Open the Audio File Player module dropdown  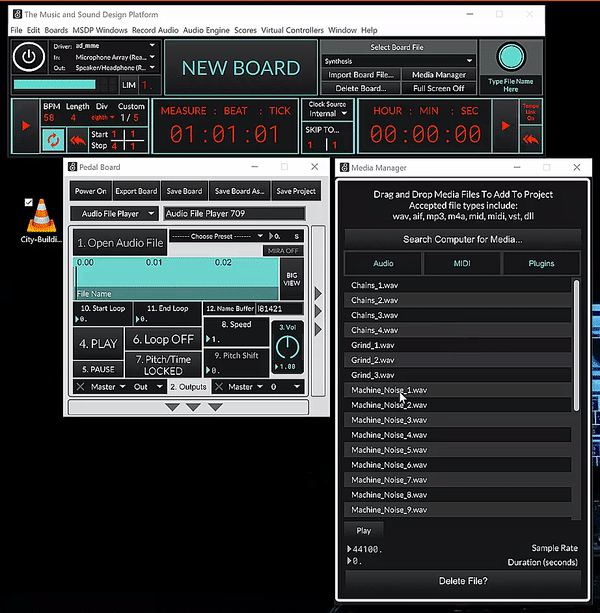115,213
